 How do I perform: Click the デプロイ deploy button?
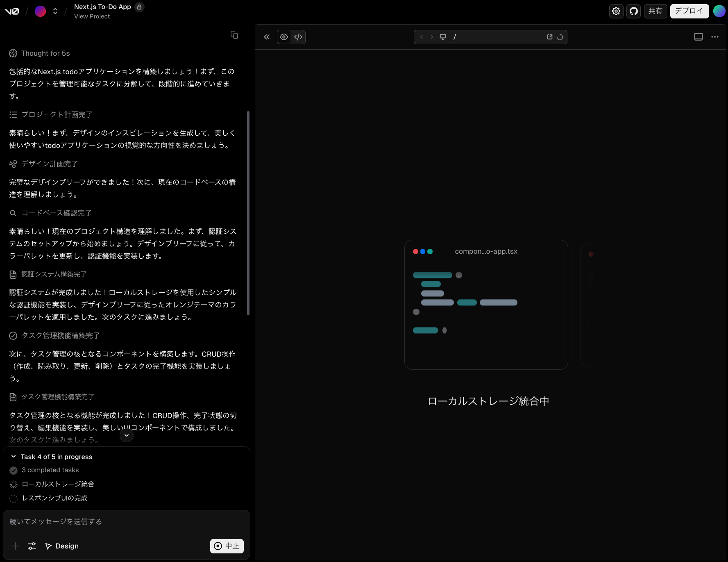point(689,11)
